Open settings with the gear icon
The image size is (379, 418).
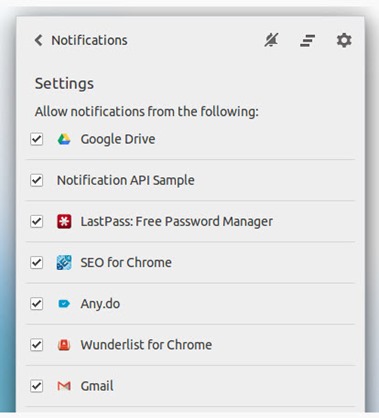[344, 40]
